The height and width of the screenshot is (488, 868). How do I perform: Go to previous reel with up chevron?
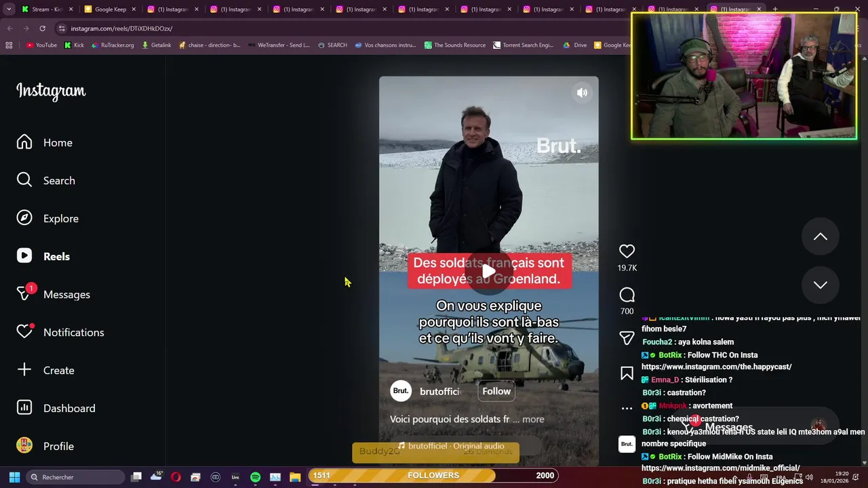click(x=821, y=237)
